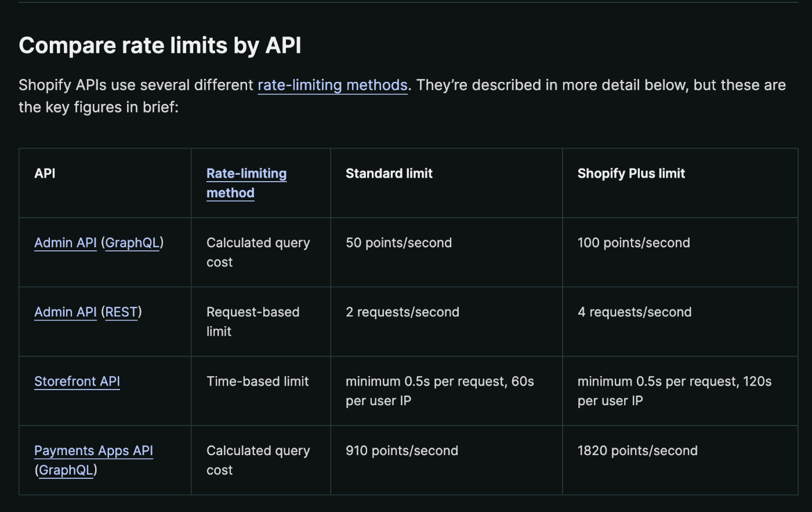Select the Time-based limit cell
The width and height of the screenshot is (812, 512).
(258, 381)
